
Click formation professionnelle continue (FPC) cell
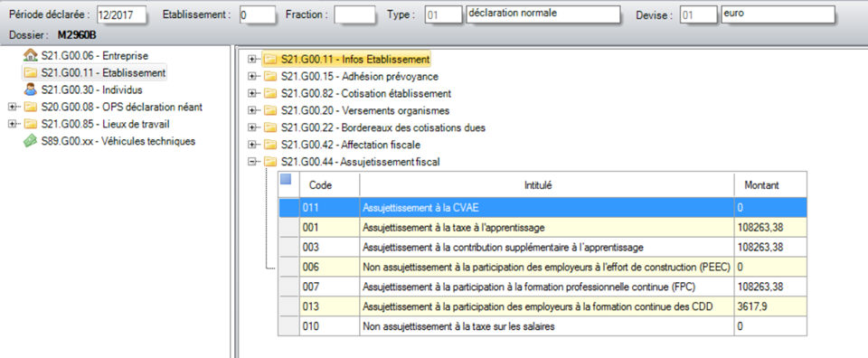(x=547, y=287)
